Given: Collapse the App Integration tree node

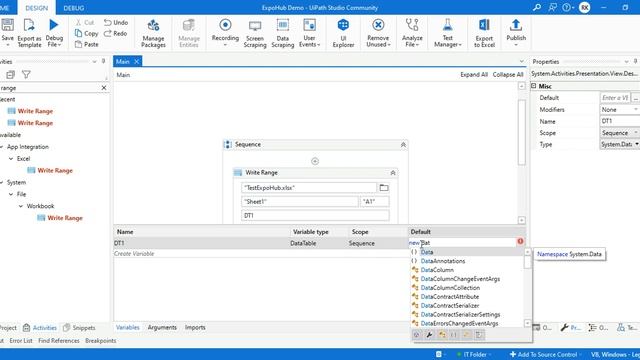Looking at the screenshot, I should (2, 147).
